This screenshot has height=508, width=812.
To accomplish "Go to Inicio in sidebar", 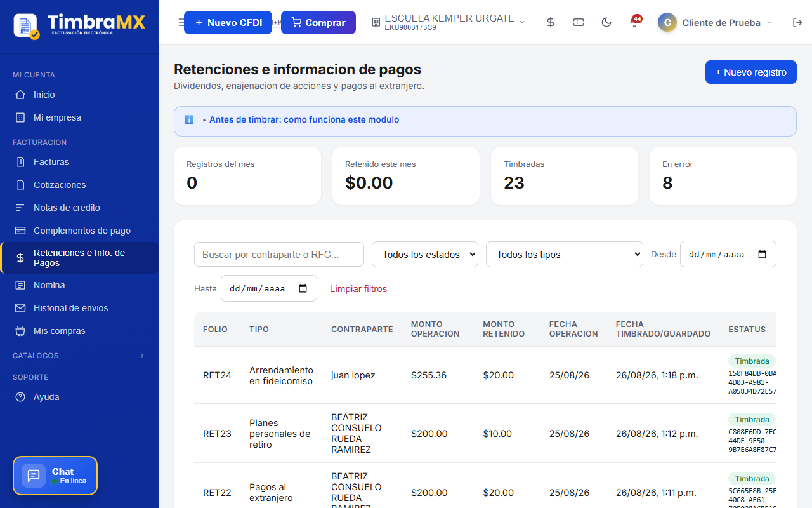I will point(79,95).
